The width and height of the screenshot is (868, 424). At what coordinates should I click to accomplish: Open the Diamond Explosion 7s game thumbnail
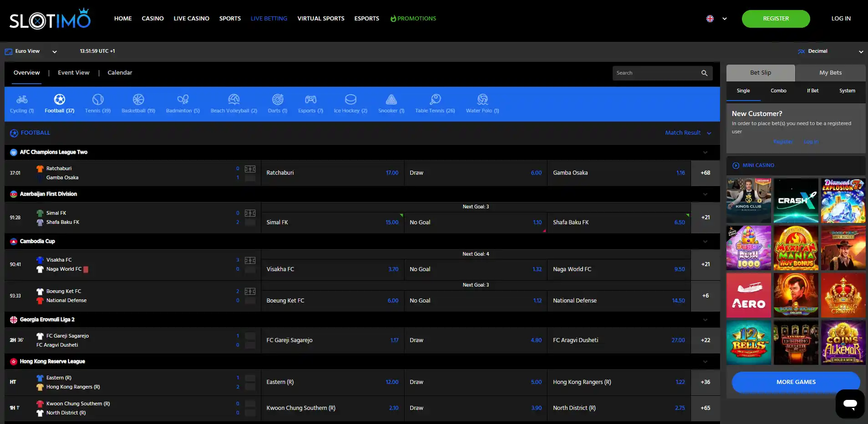tap(843, 201)
